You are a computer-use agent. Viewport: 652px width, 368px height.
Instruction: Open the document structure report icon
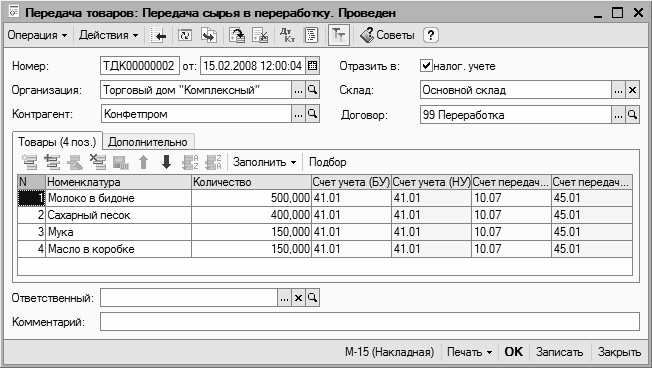[x=311, y=36]
